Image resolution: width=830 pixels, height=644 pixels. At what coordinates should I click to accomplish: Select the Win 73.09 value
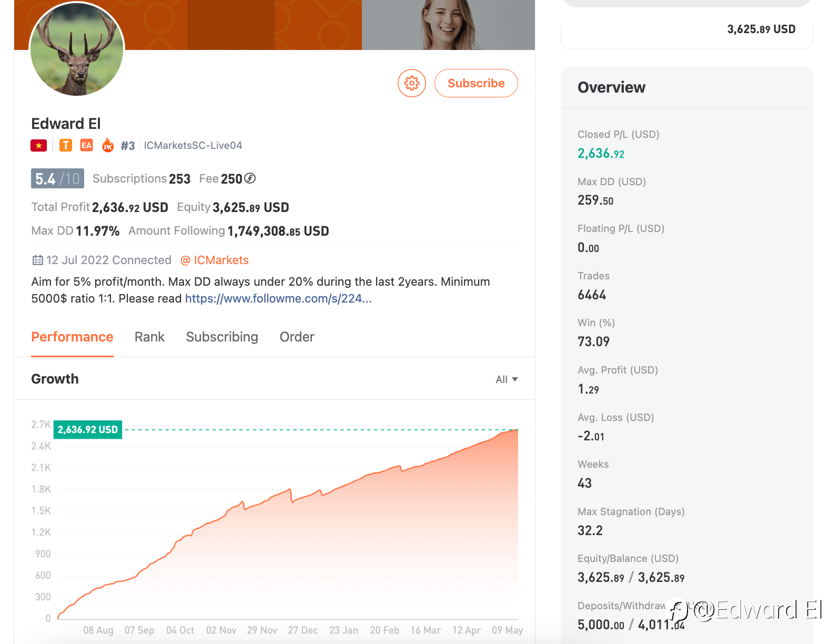593,341
